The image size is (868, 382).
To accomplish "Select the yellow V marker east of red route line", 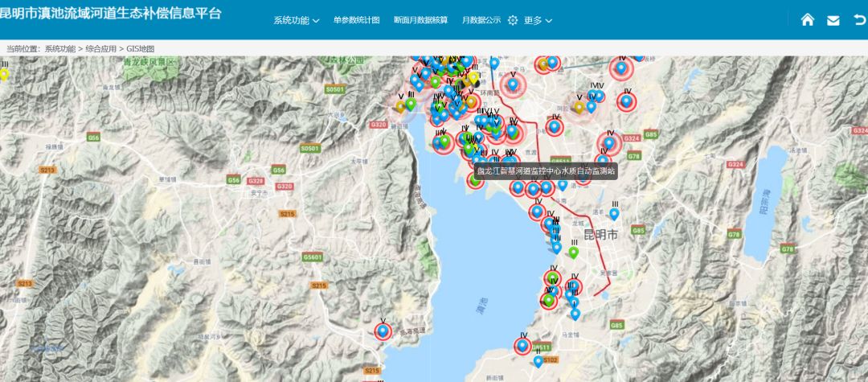I will [579, 107].
